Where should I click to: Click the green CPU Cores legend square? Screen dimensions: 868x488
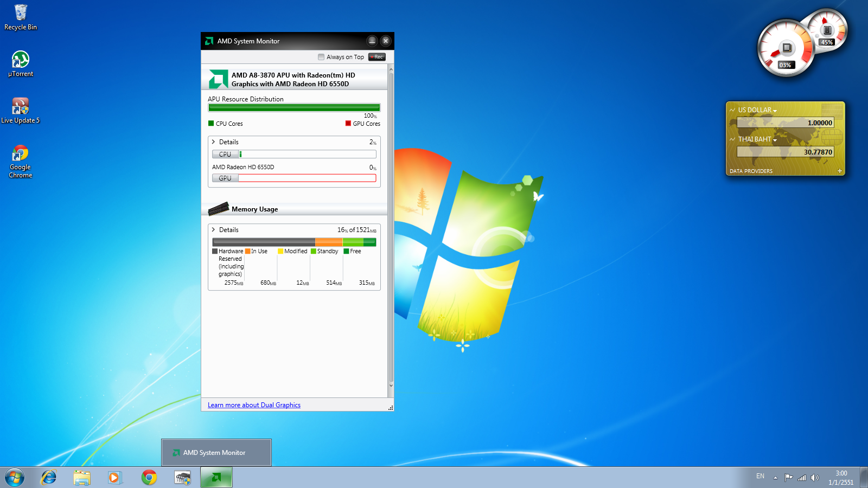(x=211, y=124)
